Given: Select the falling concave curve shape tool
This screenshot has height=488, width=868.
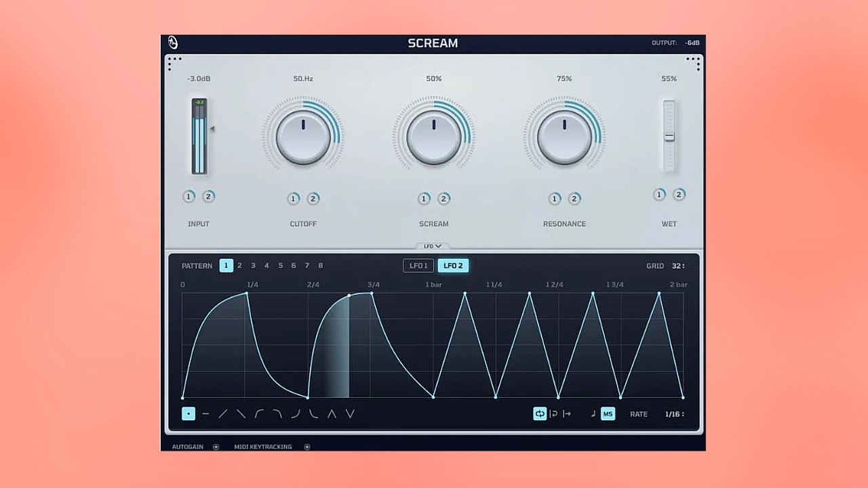Looking at the screenshot, I should pyautogui.click(x=313, y=413).
